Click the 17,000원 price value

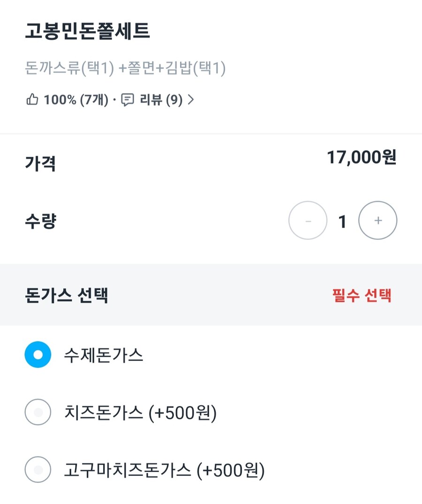[362, 158]
